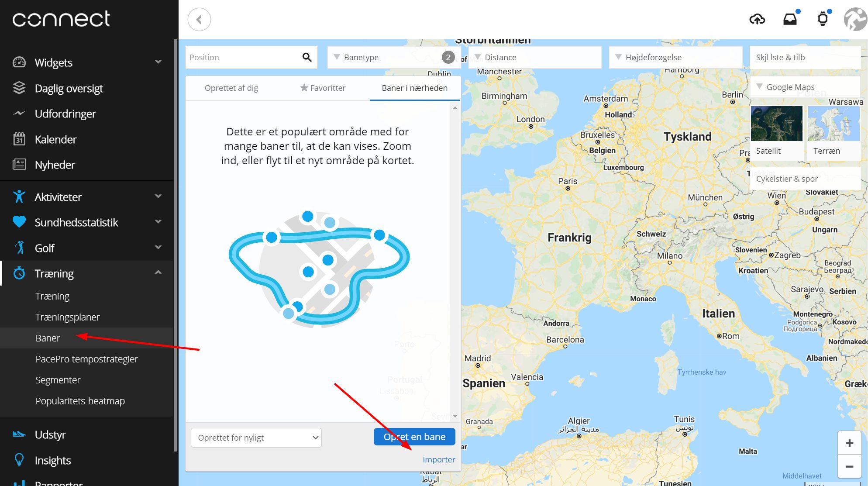Viewport: 868px width, 486px height.
Task: Click the Golf sidebar icon
Action: 19,248
